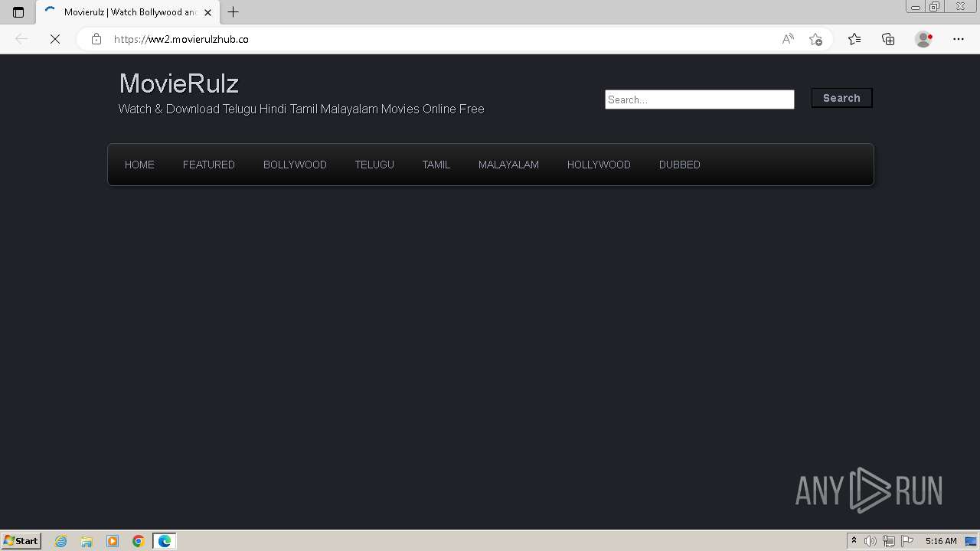Click the MovieRulz site title
The height and width of the screenshot is (551, 980).
179,83
